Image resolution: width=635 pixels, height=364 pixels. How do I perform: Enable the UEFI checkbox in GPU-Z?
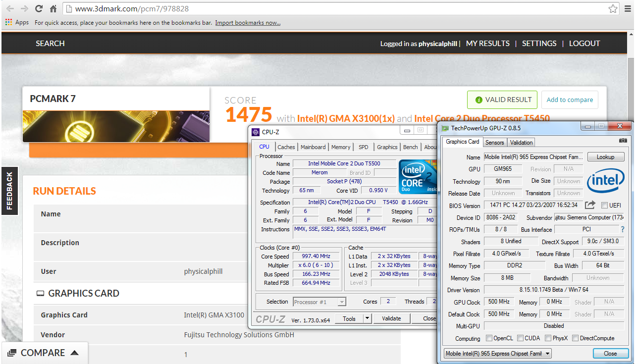point(604,205)
